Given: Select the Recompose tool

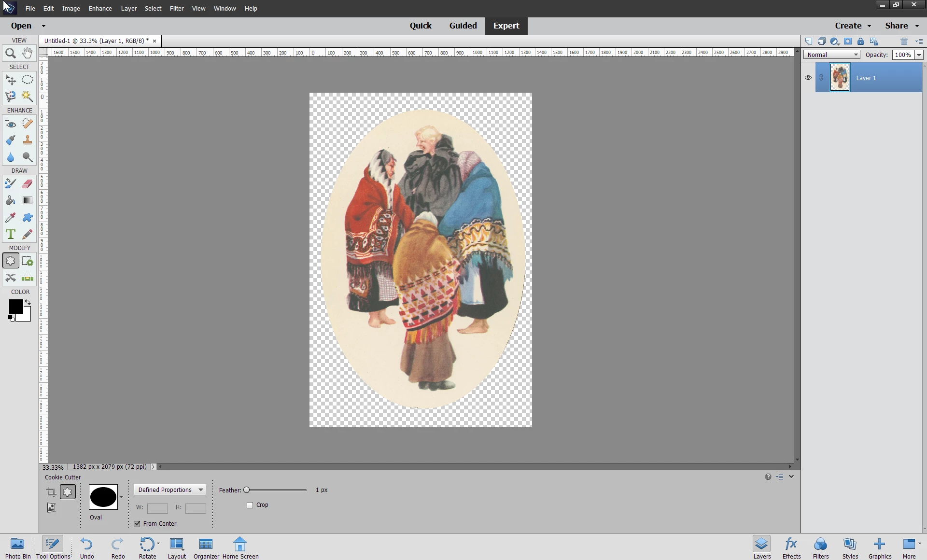Looking at the screenshot, I should (28, 261).
